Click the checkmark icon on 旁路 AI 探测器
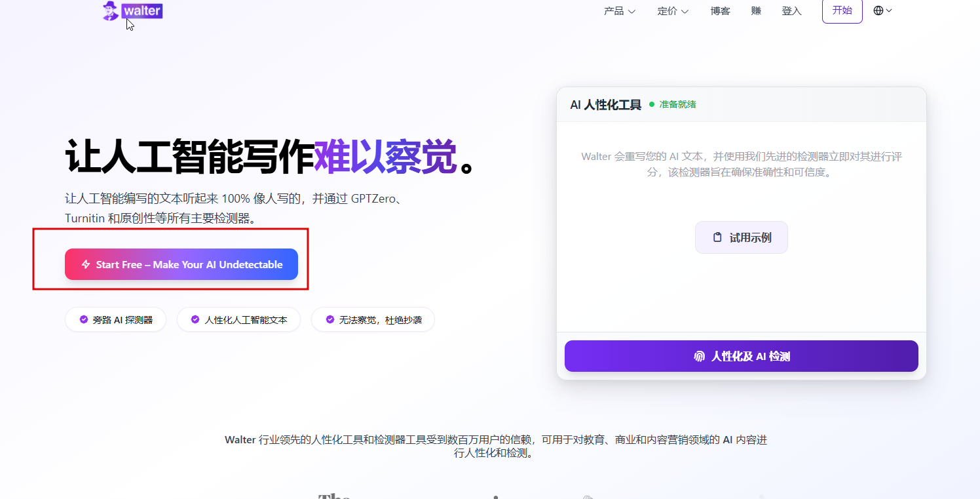980x499 pixels. (x=84, y=319)
